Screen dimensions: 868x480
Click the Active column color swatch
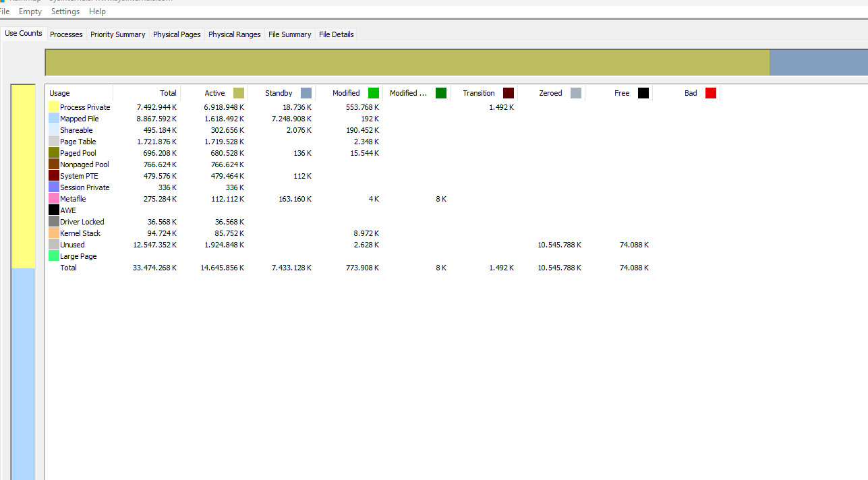(239, 93)
